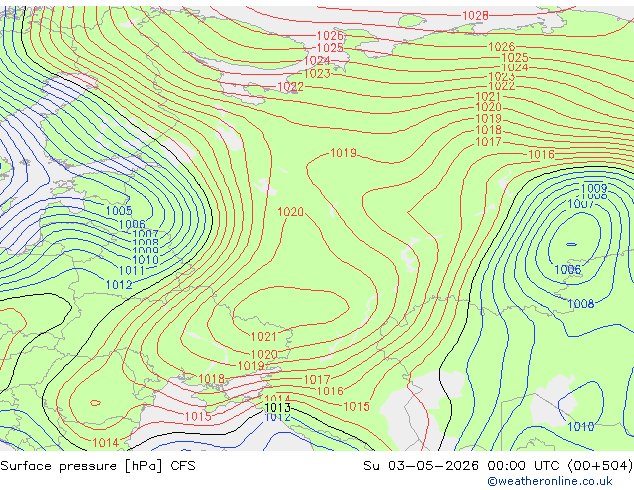634x490 pixels.
Task: Click the blue "1012" label under "1011"
Action: click(119, 285)
